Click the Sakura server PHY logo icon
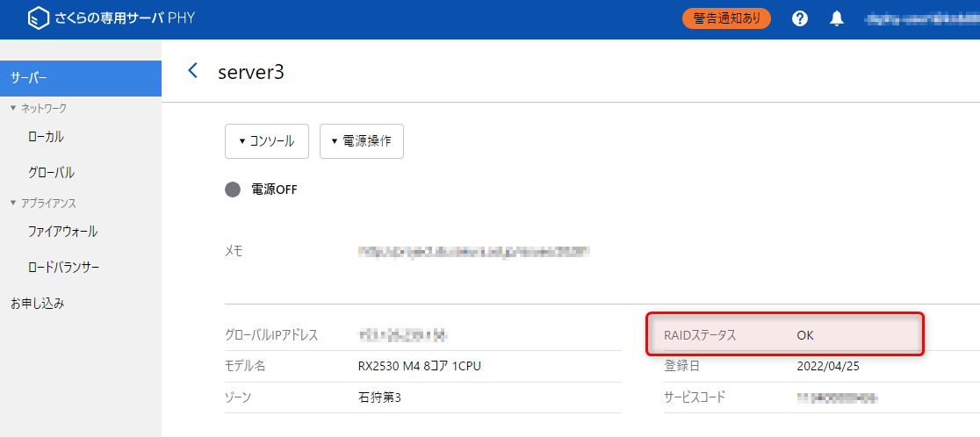Image resolution: width=980 pixels, height=437 pixels. pyautogui.click(x=39, y=18)
